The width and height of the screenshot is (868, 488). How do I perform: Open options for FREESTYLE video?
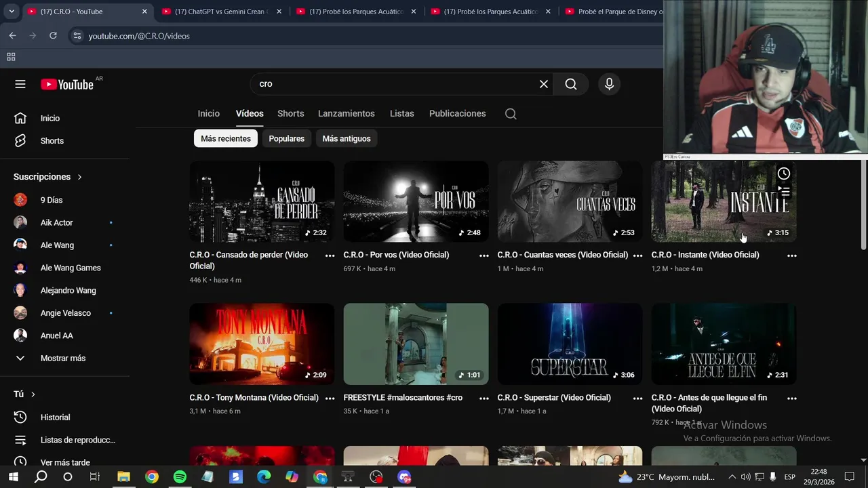click(484, 399)
